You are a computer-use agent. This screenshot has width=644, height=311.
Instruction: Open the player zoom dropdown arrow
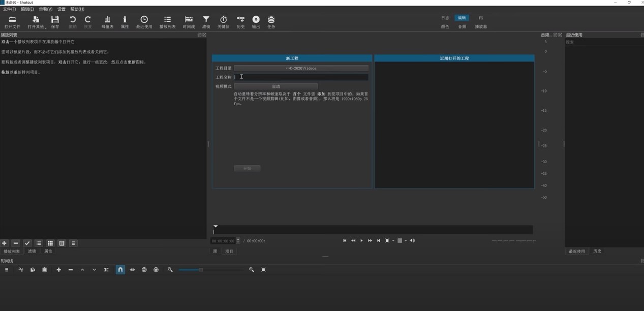(393, 241)
